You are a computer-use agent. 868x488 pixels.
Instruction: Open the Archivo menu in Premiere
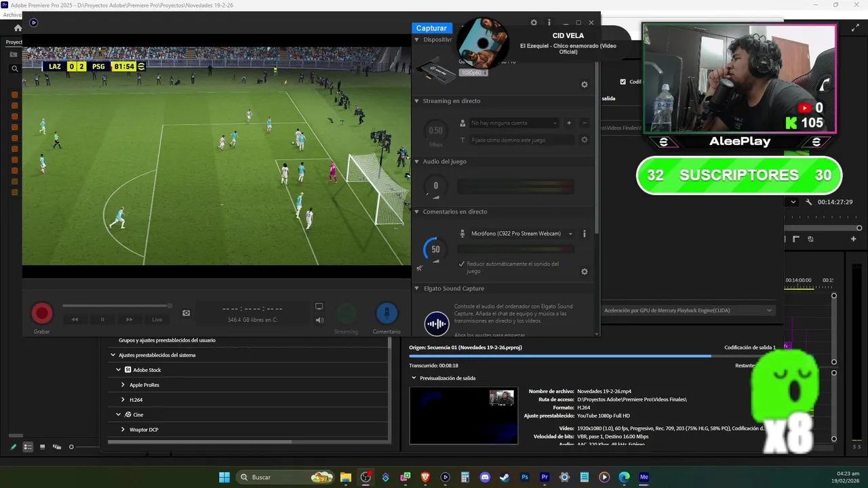(x=12, y=15)
